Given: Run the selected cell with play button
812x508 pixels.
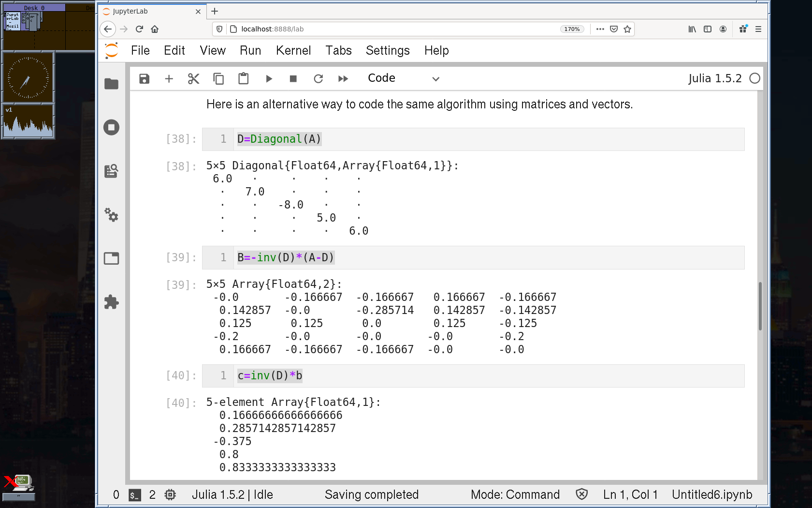Looking at the screenshot, I should (269, 79).
